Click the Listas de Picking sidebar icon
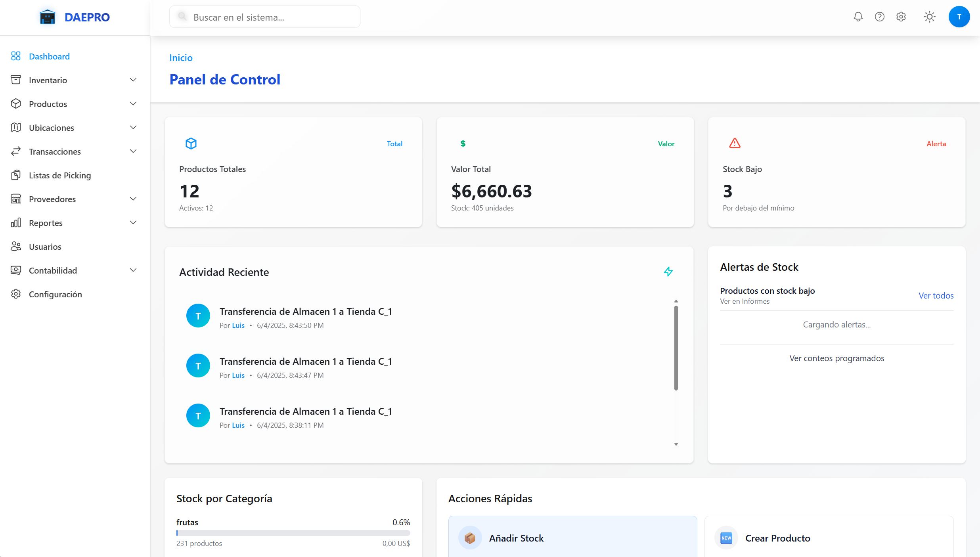 pos(16,175)
